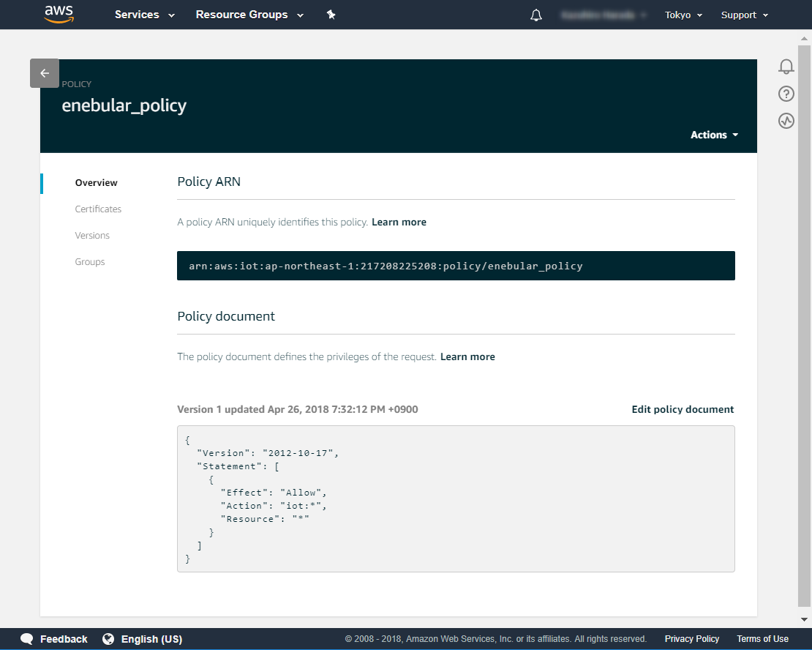This screenshot has height=650, width=812.
Task: Open the Tokyo region selector
Action: tap(683, 15)
